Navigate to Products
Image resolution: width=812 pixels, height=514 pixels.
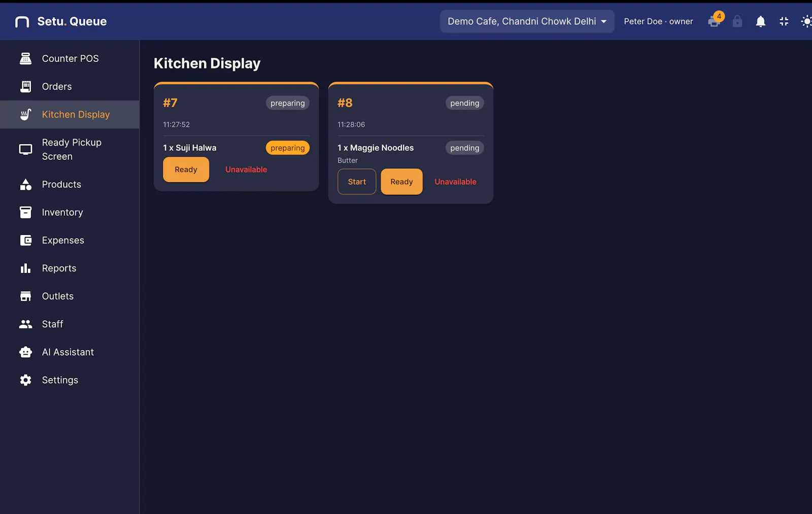coord(70,184)
